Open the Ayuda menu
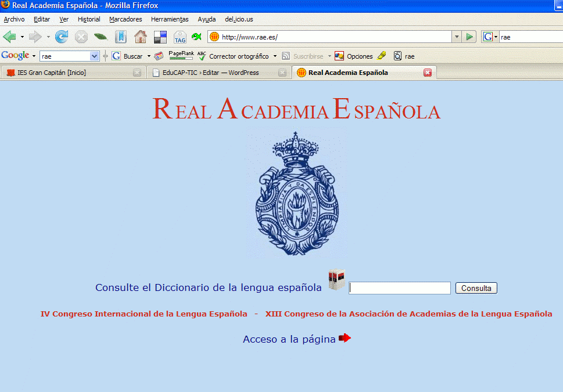The width and height of the screenshot is (563, 392). coord(207,19)
